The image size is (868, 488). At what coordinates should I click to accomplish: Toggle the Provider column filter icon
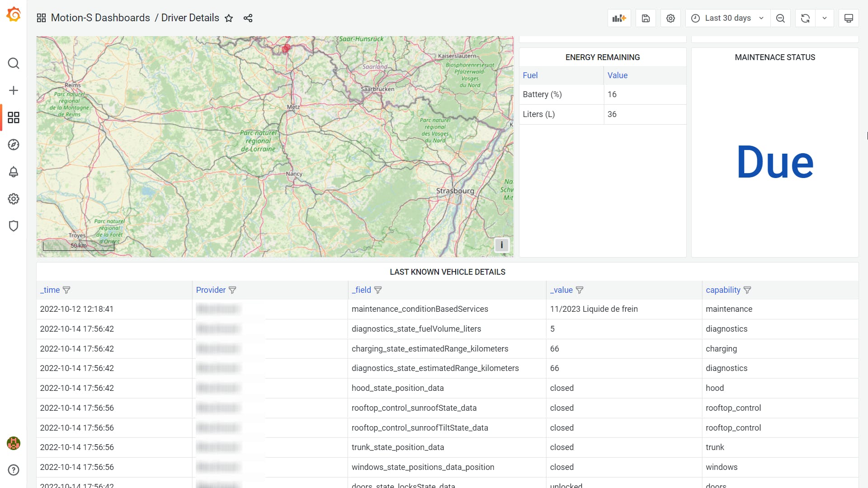pos(232,290)
